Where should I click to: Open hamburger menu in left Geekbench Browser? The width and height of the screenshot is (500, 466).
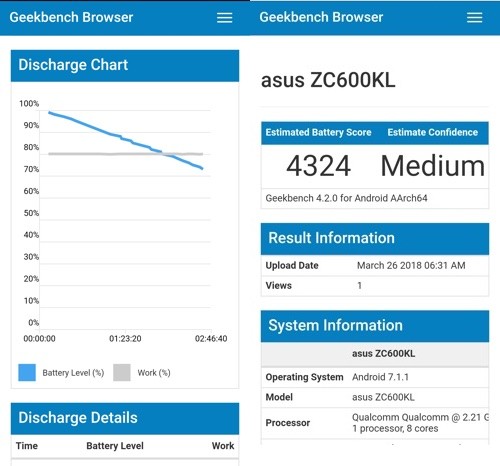coord(224,18)
